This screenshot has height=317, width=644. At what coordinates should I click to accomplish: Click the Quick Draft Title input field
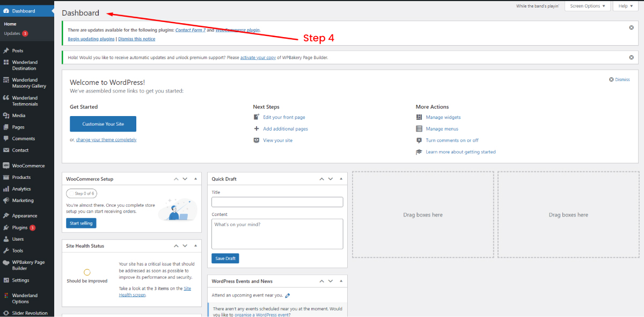tap(277, 202)
